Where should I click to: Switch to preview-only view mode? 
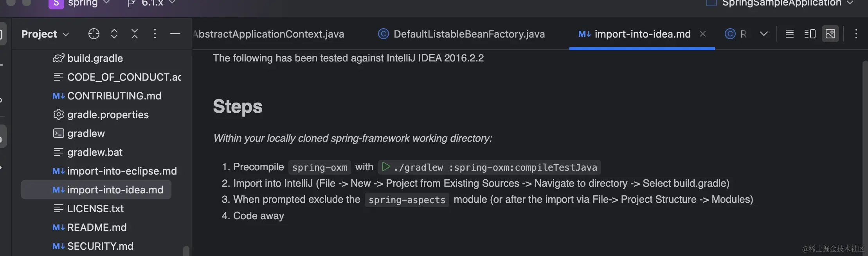pos(830,34)
